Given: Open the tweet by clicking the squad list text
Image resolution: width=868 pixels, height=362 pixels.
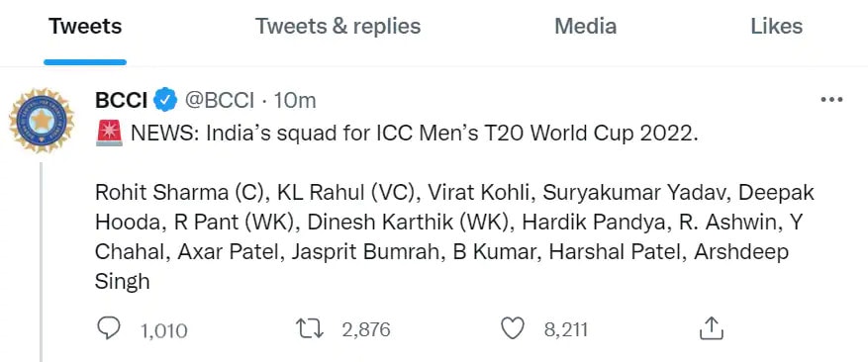Looking at the screenshot, I should tap(454, 237).
